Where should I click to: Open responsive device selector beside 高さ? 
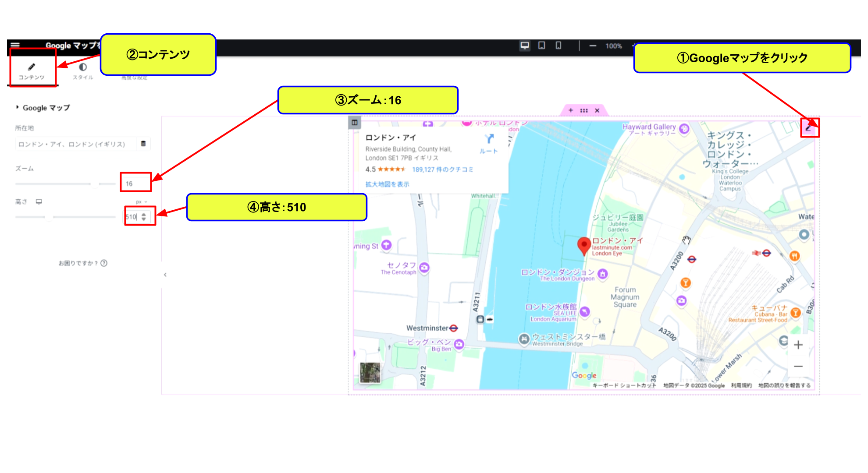click(x=39, y=201)
